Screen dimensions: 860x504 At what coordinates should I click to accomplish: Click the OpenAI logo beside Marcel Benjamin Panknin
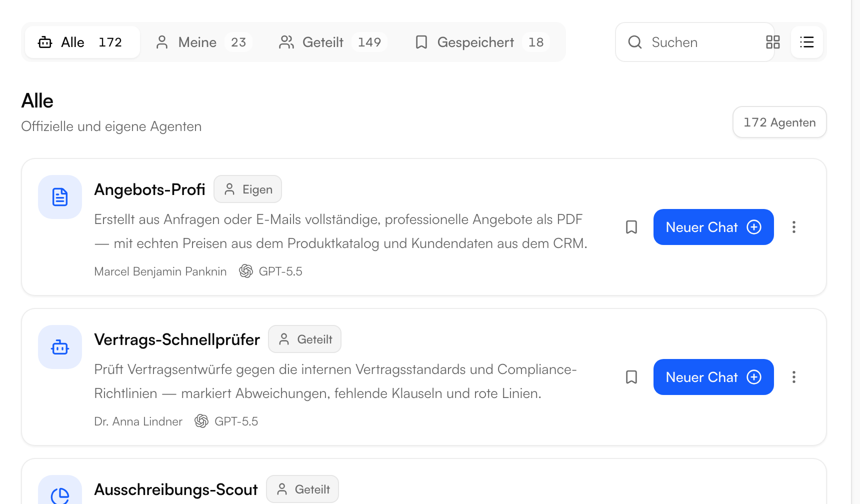pos(246,271)
